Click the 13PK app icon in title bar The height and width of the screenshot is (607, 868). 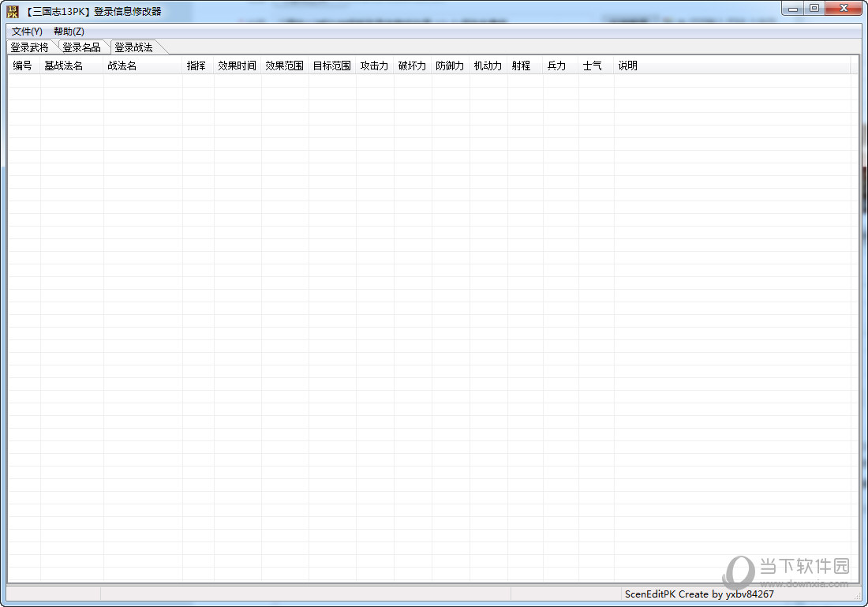tap(13, 11)
